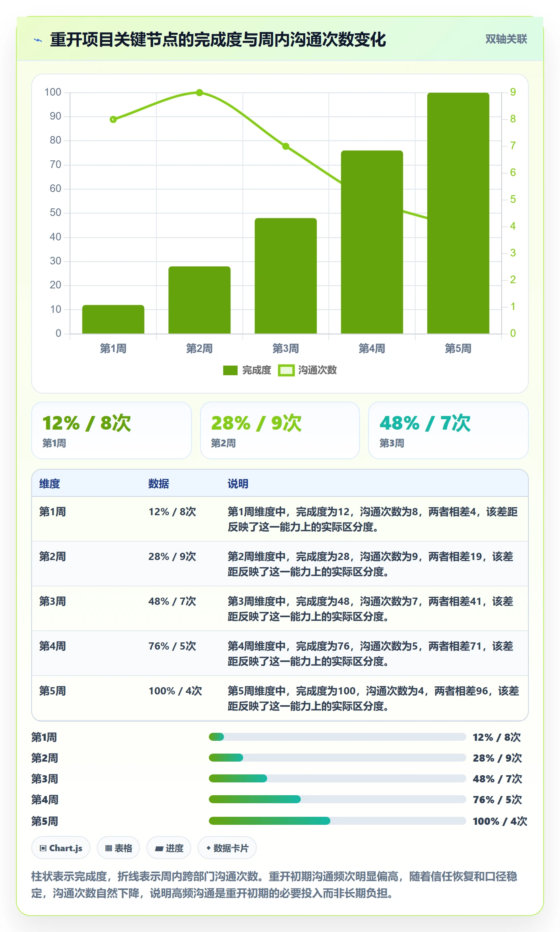Image resolution: width=560 pixels, height=932 pixels.
Task: Select the 第5周 bar in the chart
Action: coord(458,213)
